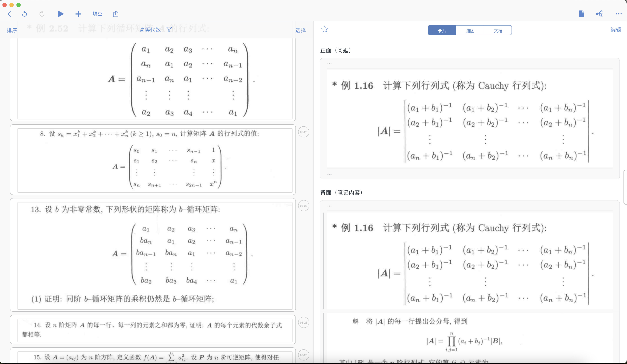Open the mind map nodes icon at top right

(599, 14)
